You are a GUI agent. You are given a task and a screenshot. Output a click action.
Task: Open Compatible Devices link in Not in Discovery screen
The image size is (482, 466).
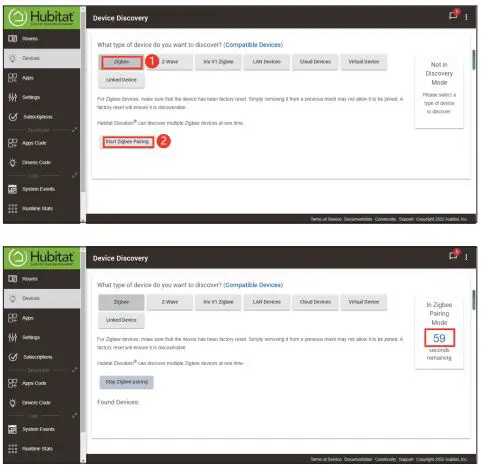(x=253, y=45)
